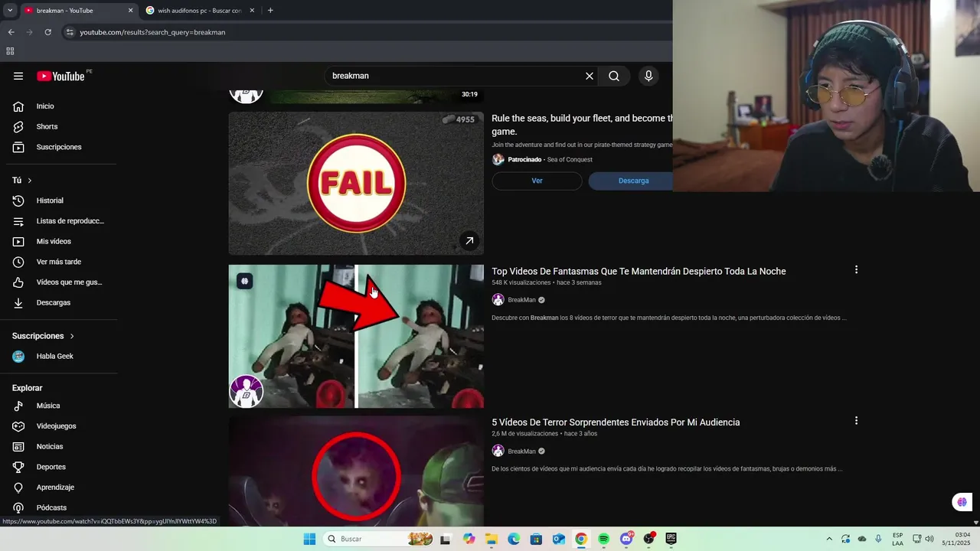The height and width of the screenshot is (551, 980).
Task: Open Discord from the taskbar
Action: pos(626,539)
